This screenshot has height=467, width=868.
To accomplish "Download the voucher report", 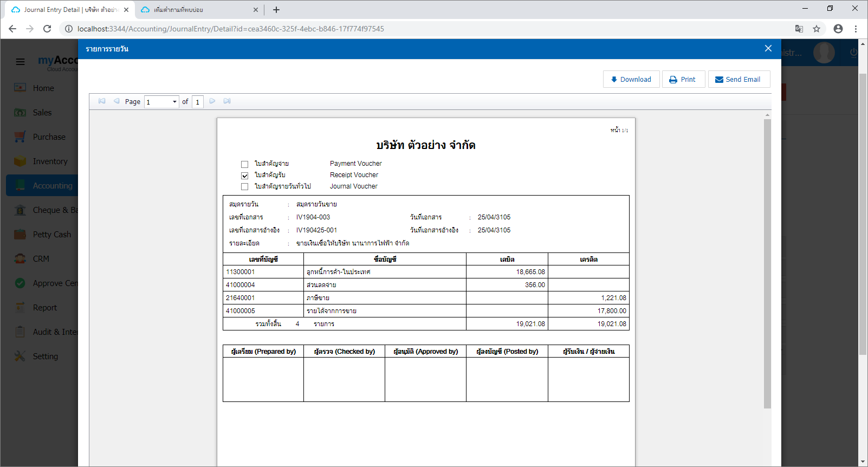I will coord(631,79).
